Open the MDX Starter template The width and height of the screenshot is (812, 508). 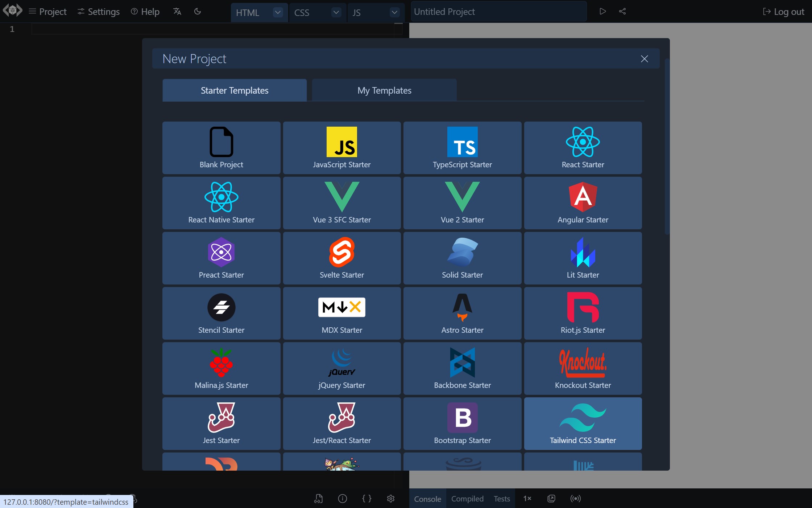(341, 314)
